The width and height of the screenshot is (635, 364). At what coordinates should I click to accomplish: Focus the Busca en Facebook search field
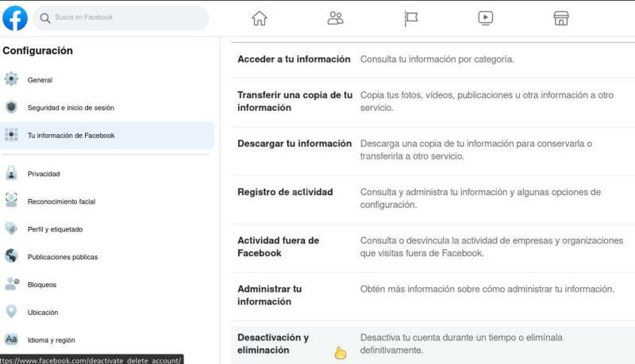coord(121,17)
